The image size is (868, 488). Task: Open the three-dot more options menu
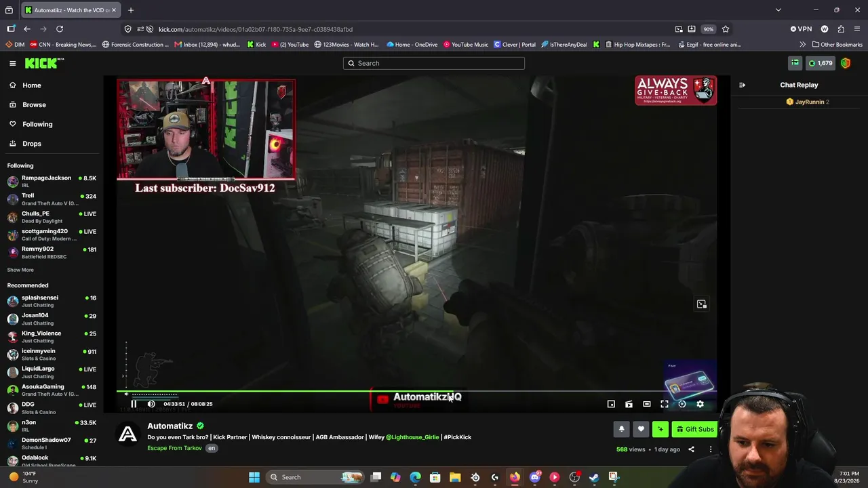(x=711, y=449)
